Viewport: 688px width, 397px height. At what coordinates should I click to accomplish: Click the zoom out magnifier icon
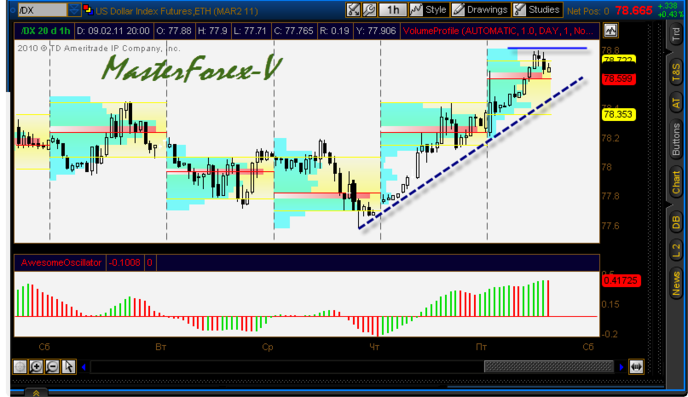click(52, 367)
